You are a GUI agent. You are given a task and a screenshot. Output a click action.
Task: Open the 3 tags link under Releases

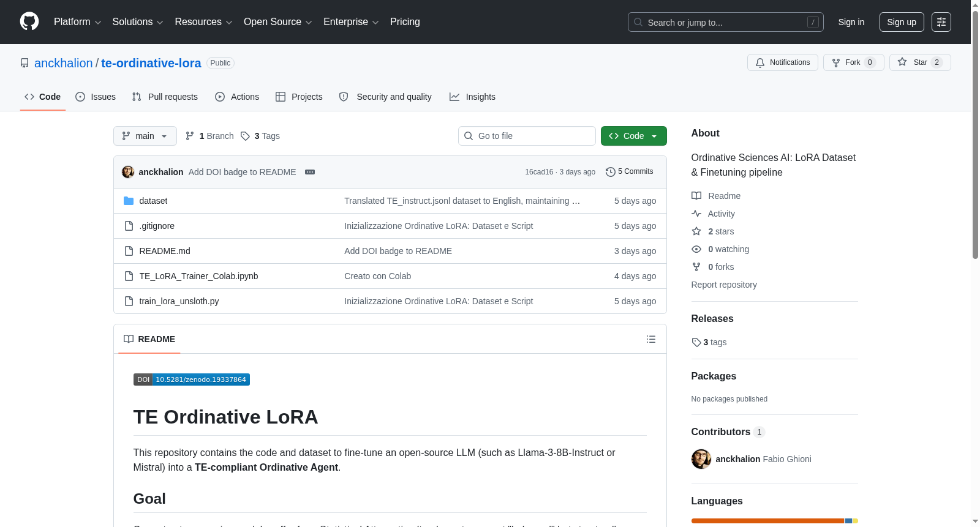click(709, 342)
